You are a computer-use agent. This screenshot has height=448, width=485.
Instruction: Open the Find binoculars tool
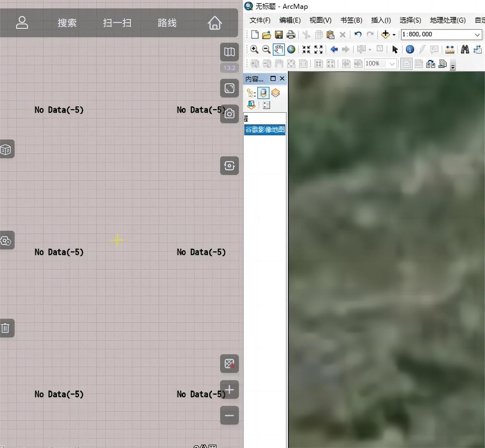point(465,49)
